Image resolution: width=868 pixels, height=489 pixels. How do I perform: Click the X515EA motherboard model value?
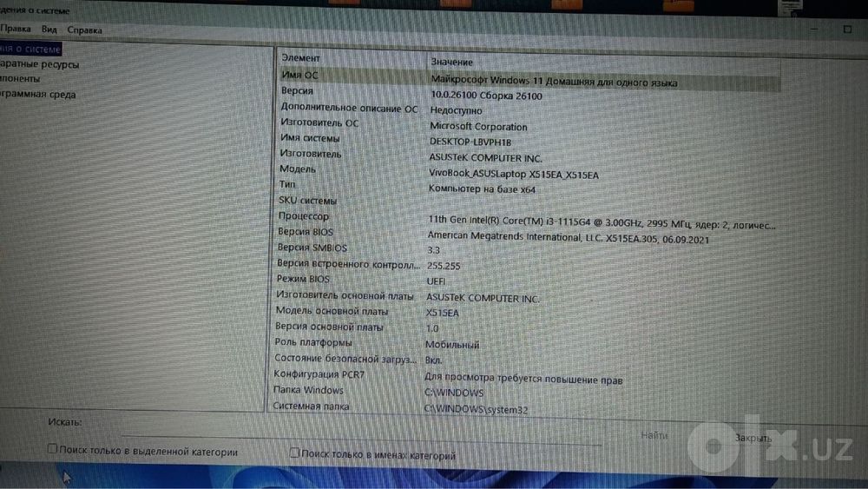tap(443, 314)
